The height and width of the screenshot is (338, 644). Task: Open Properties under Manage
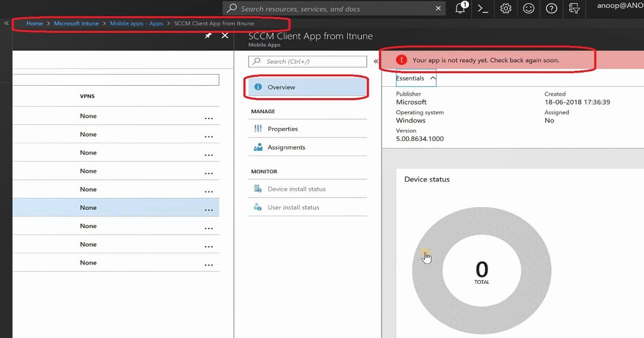tap(308, 129)
